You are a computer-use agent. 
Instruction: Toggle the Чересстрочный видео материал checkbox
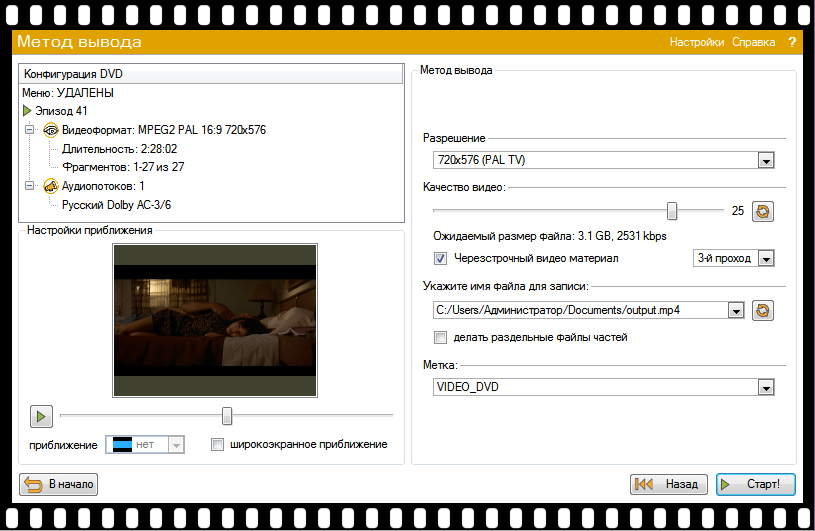440,258
